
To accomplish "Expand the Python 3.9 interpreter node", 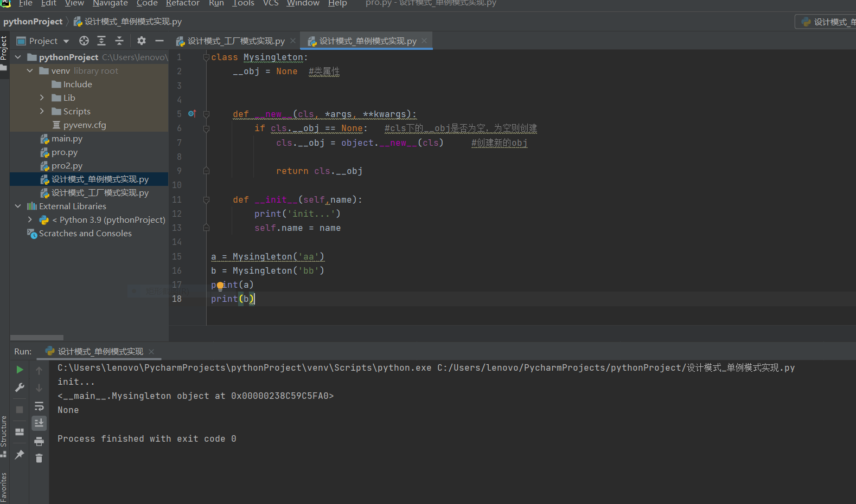I will pyautogui.click(x=30, y=219).
